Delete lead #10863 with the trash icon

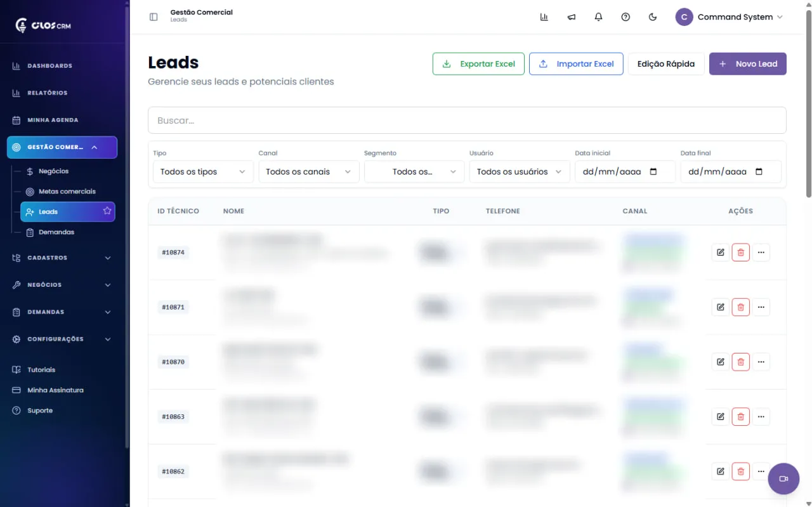tap(740, 417)
